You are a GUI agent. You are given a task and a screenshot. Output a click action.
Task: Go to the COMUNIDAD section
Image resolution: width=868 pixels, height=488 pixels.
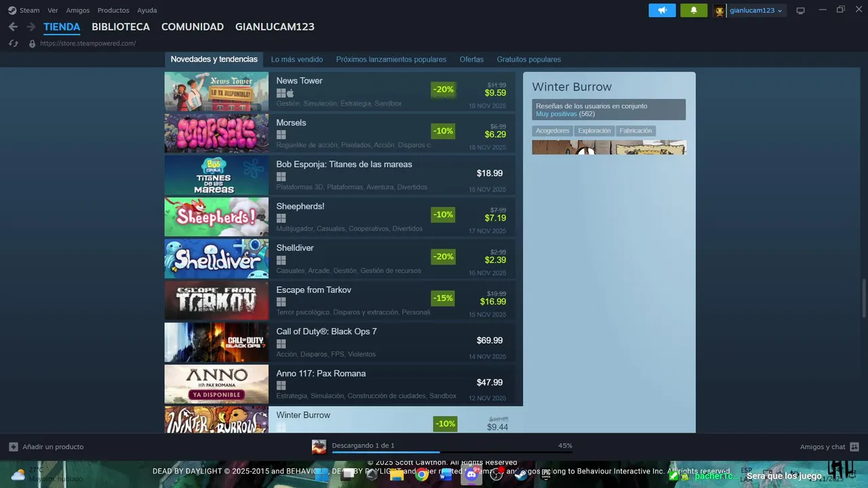193,27
